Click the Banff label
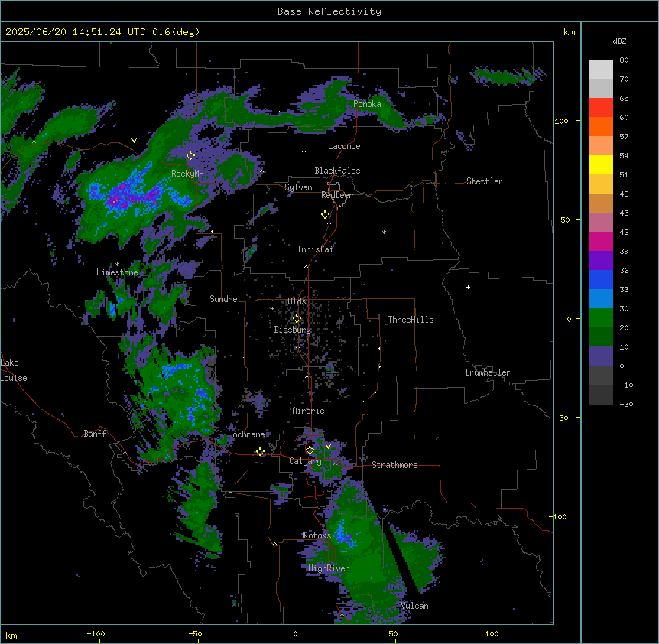The width and height of the screenshot is (659, 644). (95, 434)
